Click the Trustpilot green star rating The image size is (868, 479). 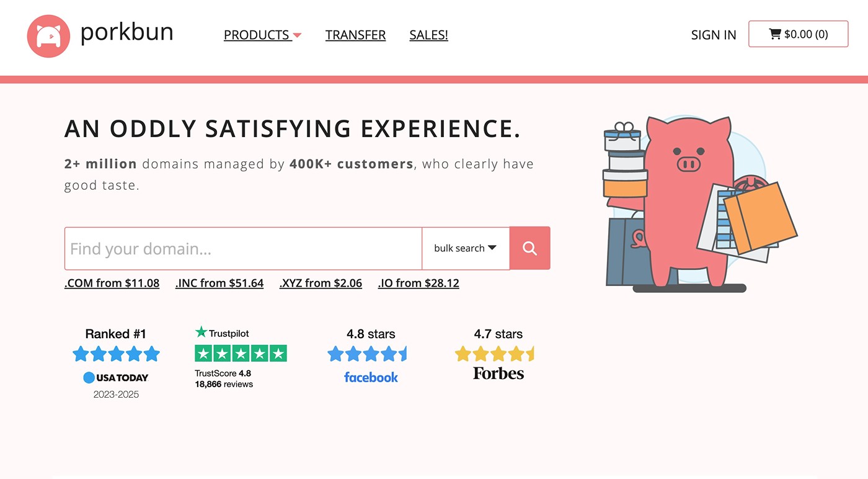(241, 354)
